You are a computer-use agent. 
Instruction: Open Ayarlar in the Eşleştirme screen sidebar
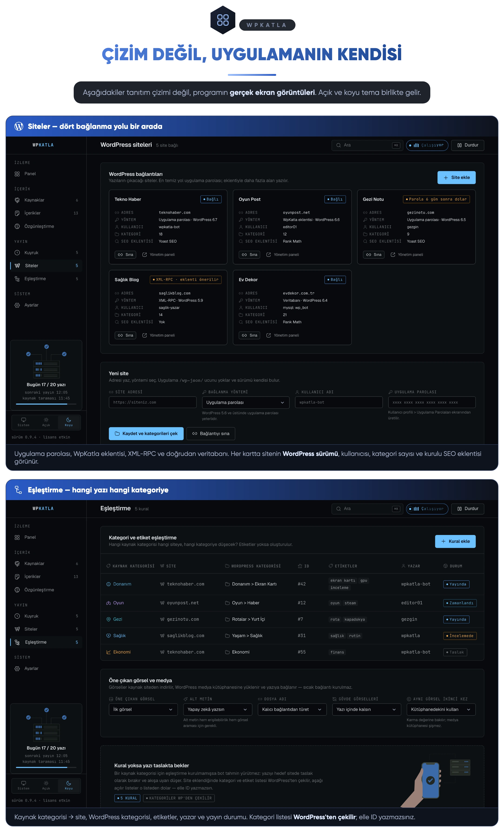(46, 668)
